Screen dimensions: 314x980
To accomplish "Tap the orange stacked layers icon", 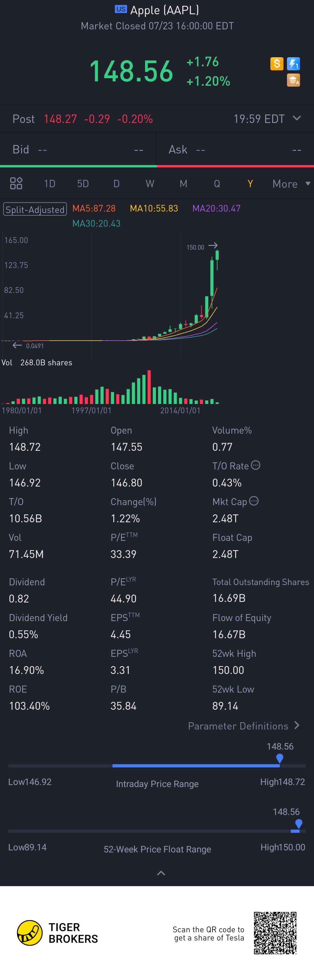I will point(293,80).
